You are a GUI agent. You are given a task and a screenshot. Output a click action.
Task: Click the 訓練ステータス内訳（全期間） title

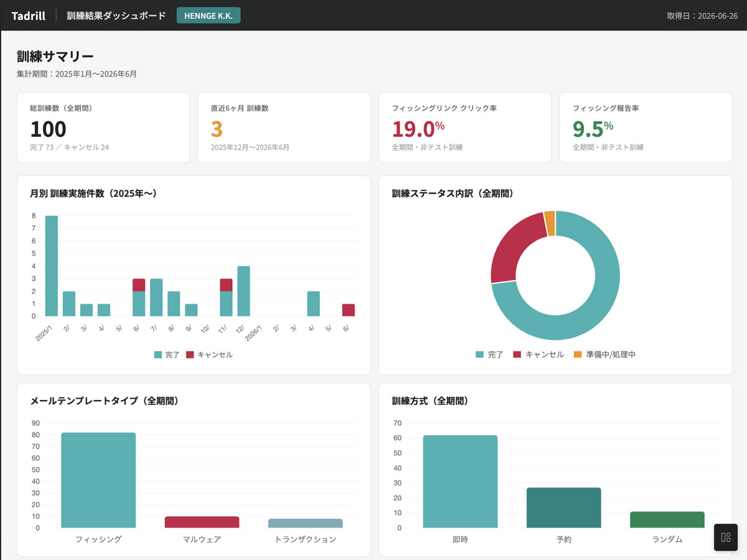coord(453,194)
